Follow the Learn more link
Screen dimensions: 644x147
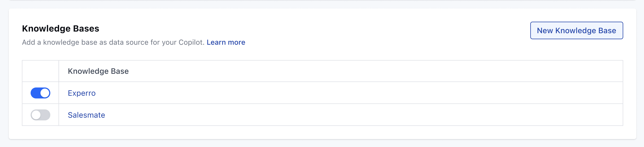pyautogui.click(x=226, y=42)
